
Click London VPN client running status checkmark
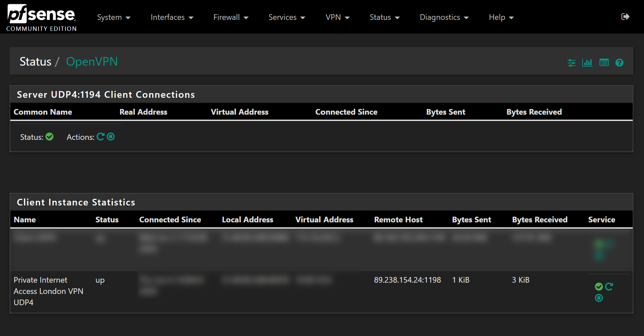[599, 287]
